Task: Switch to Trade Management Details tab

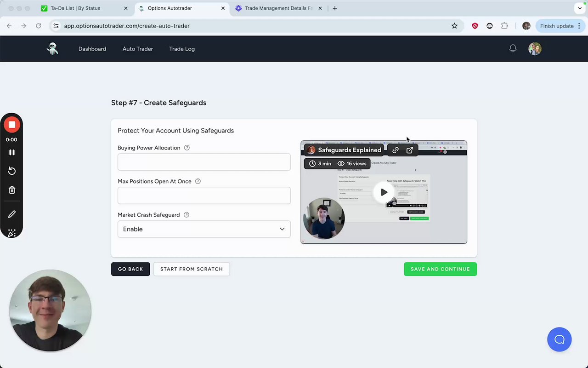Action: pos(278,8)
